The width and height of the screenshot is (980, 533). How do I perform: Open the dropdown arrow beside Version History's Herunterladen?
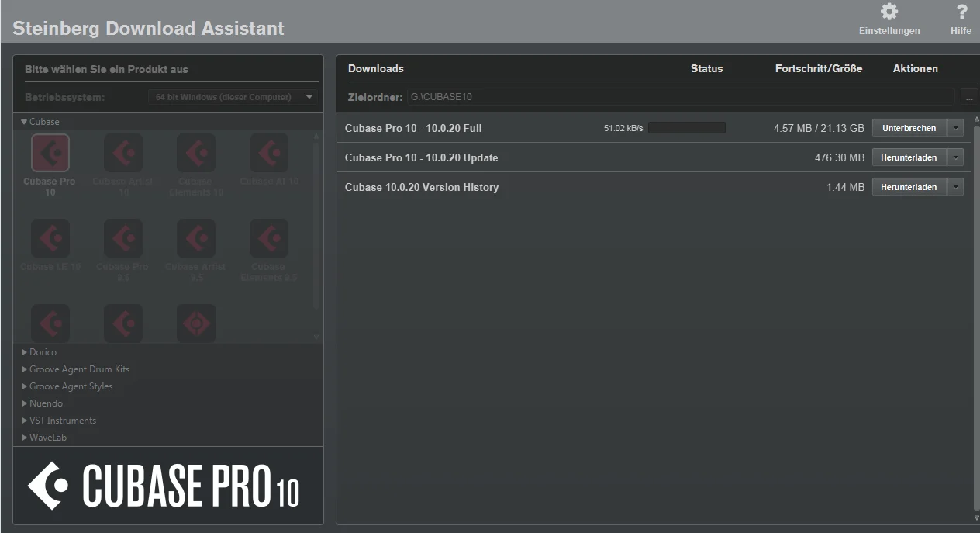tap(956, 187)
